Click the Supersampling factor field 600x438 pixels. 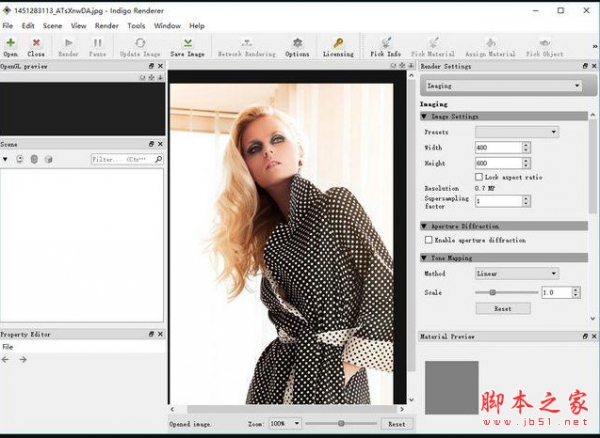498,201
